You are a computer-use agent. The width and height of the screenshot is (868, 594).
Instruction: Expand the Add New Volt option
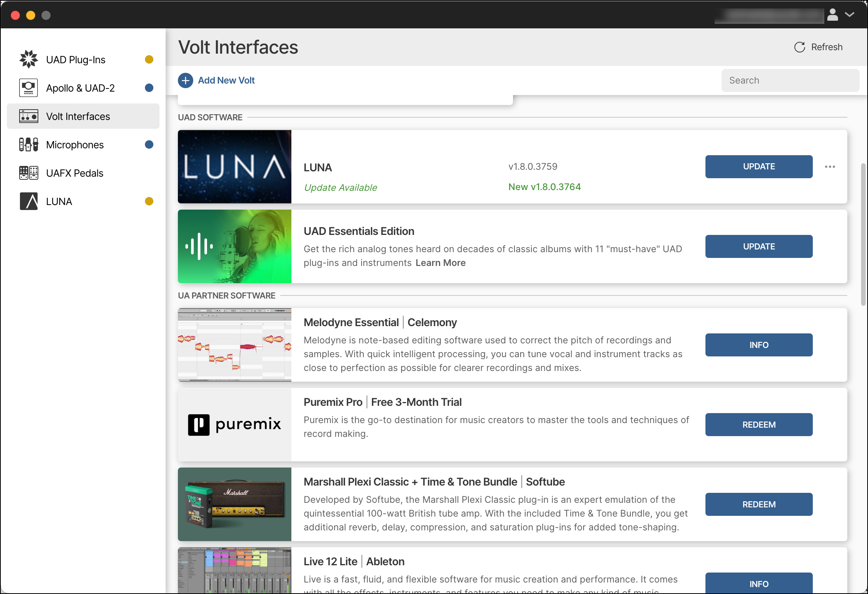pos(226,80)
